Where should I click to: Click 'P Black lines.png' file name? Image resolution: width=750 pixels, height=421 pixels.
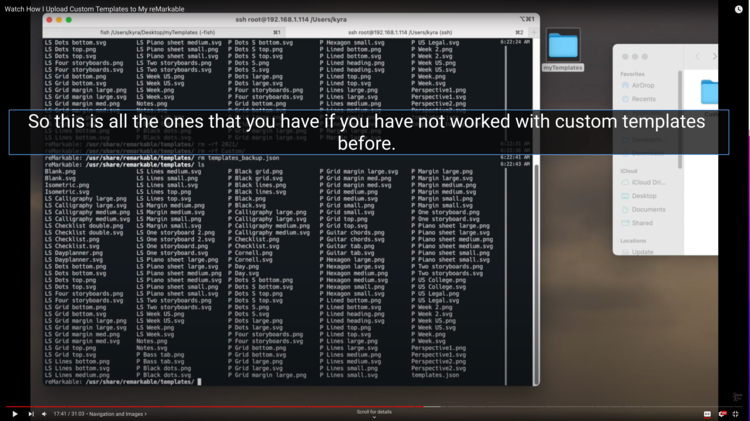pos(257,185)
